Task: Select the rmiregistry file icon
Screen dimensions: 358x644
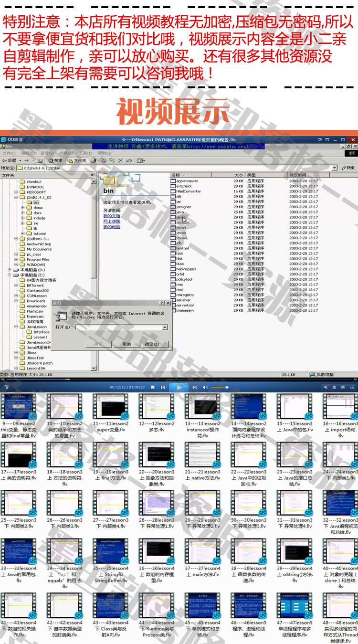Action: [173, 295]
